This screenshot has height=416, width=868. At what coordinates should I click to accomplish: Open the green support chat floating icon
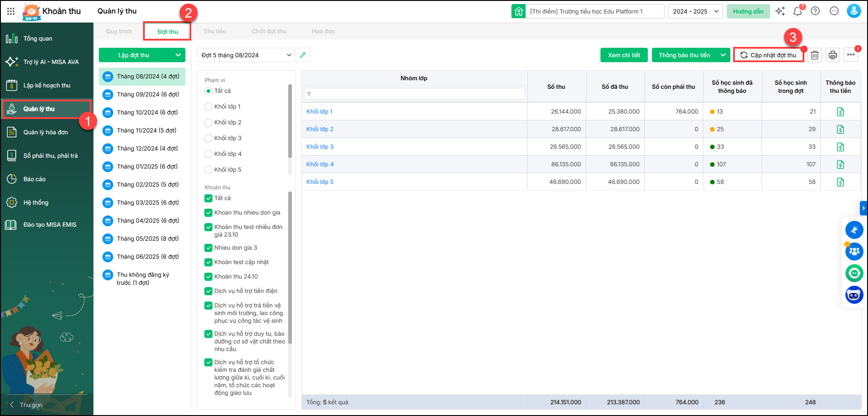click(854, 273)
